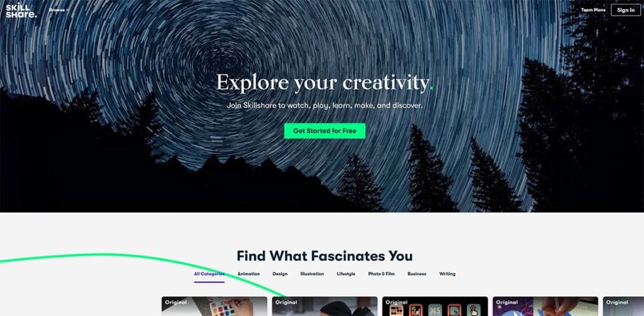The image size is (644, 316).
Task: Switch to the Design category tab
Action: coord(280,274)
